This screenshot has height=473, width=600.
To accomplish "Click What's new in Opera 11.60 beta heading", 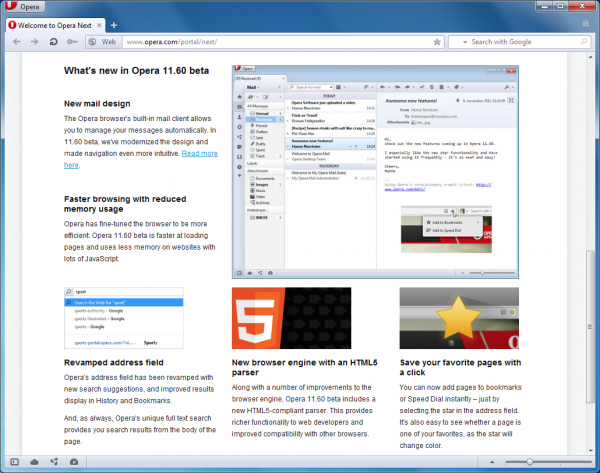I will 137,71.
